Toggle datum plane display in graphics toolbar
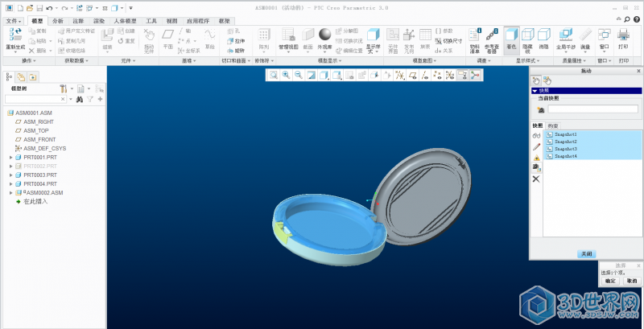The height and width of the screenshot is (329, 644). [412, 75]
